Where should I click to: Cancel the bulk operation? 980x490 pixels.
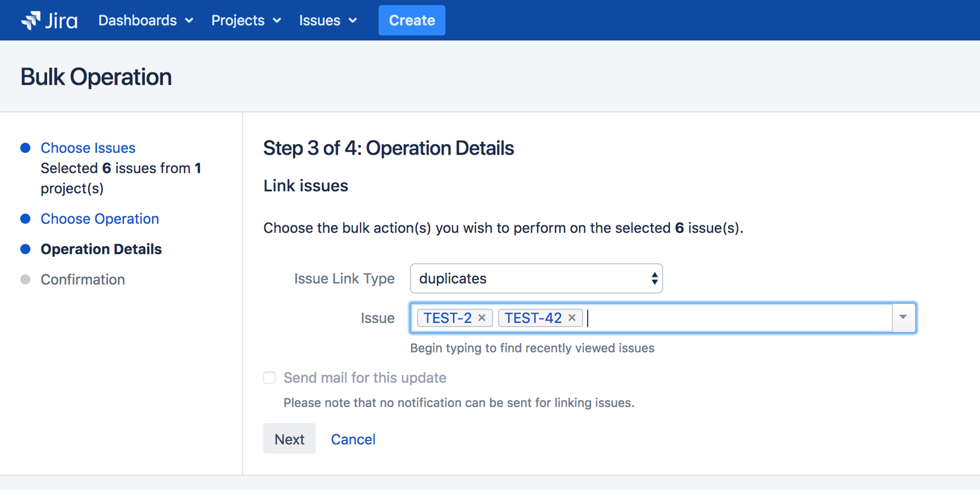[x=353, y=439]
